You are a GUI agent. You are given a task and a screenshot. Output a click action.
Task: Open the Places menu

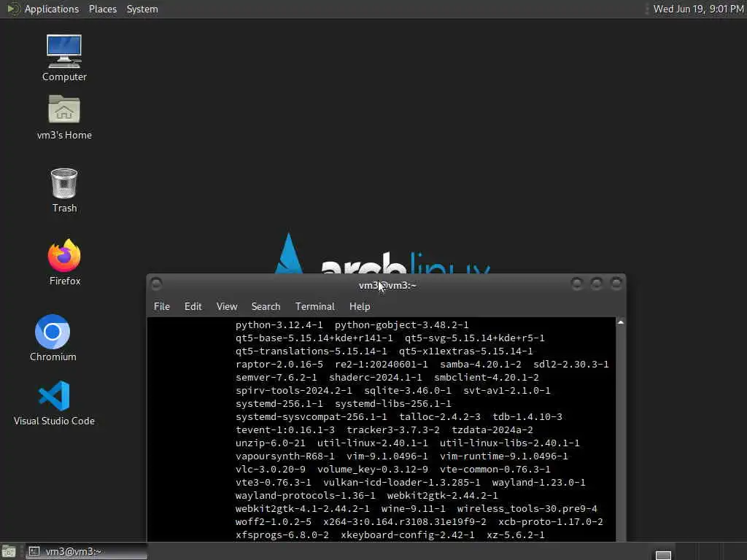click(x=102, y=9)
